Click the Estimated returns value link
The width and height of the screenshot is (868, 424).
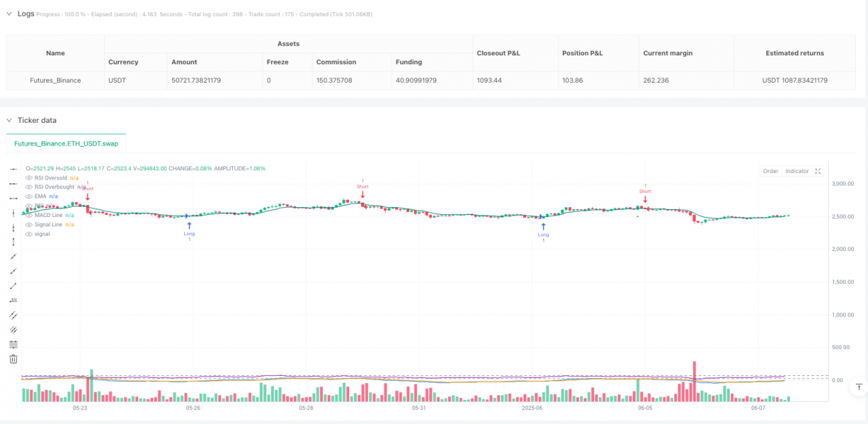(x=795, y=80)
